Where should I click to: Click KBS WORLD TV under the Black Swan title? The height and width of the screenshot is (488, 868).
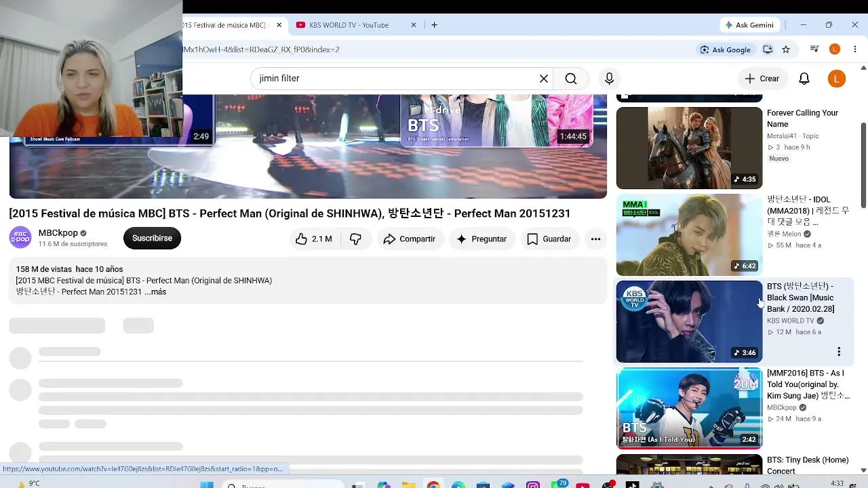(791, 321)
